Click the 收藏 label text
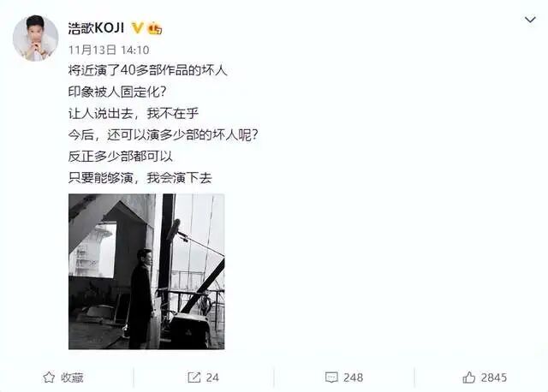548x392 pixels. coord(72,377)
